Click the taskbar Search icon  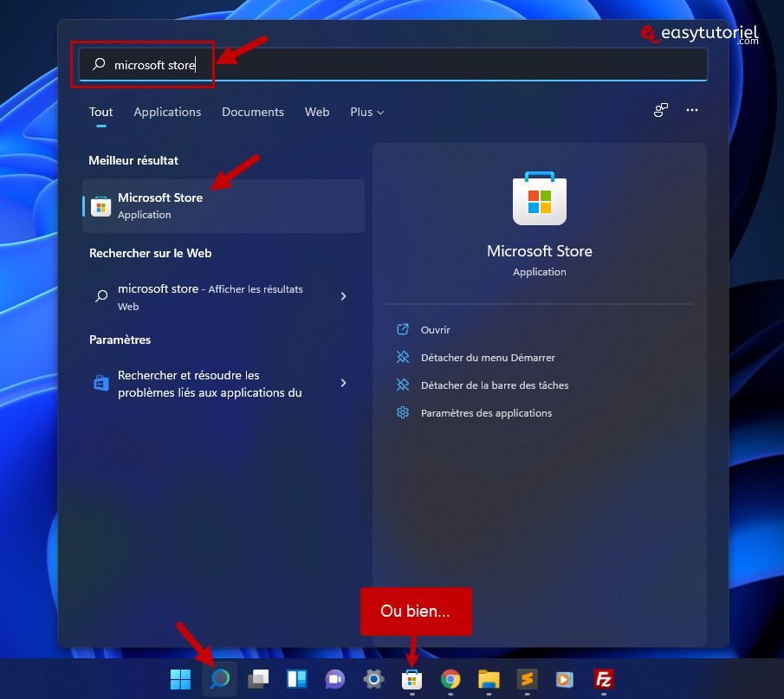[x=219, y=679]
